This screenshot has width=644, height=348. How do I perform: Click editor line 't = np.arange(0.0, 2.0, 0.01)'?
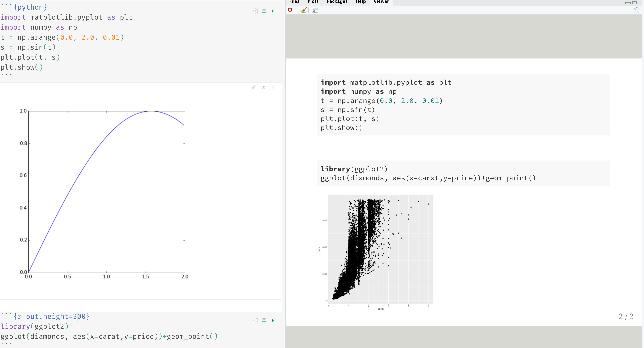[x=62, y=37]
